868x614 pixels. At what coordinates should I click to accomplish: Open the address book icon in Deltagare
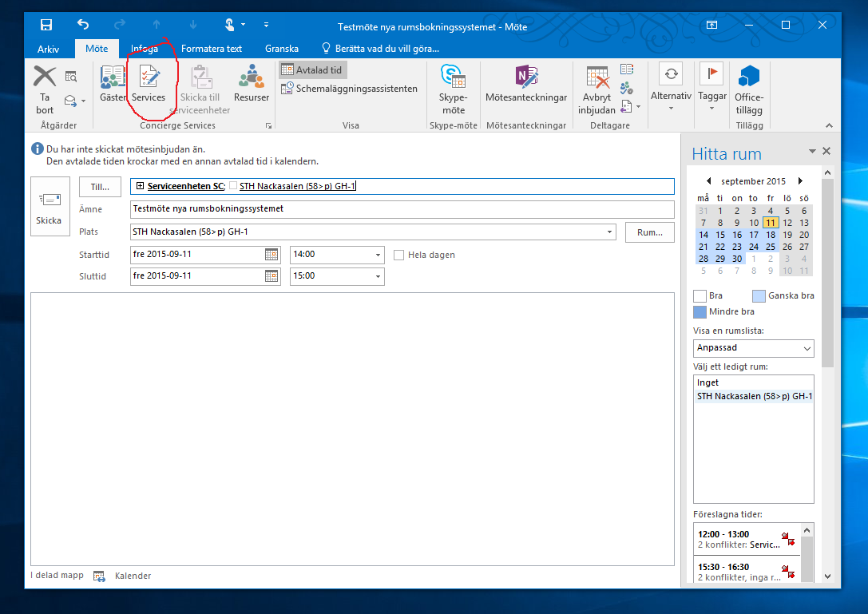pyautogui.click(x=627, y=69)
